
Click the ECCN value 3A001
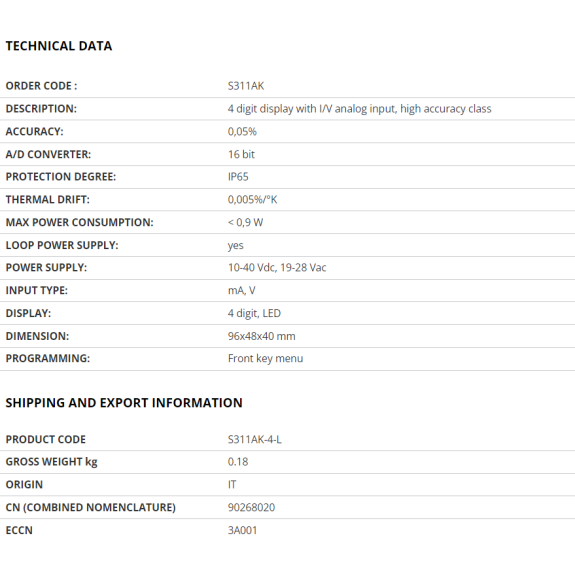(x=242, y=530)
